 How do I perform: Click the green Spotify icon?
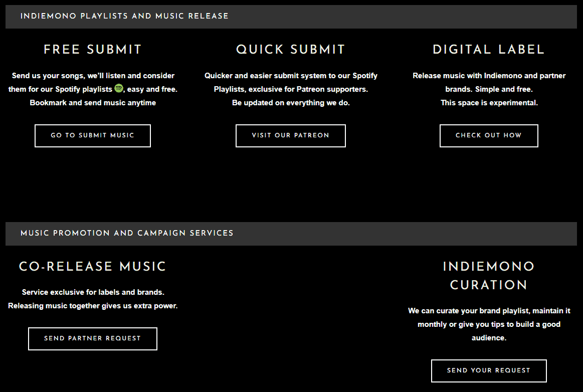click(118, 88)
